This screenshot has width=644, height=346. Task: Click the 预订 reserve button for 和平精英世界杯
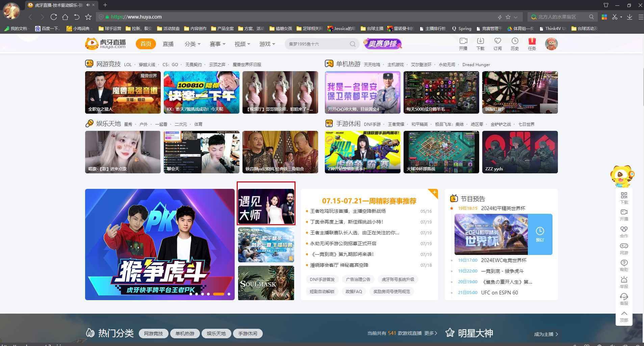point(540,234)
